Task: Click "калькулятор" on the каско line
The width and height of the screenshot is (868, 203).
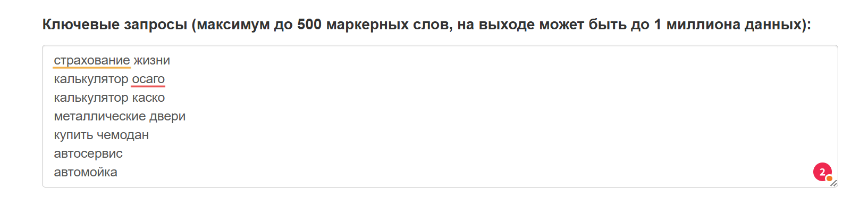Action: [91, 98]
